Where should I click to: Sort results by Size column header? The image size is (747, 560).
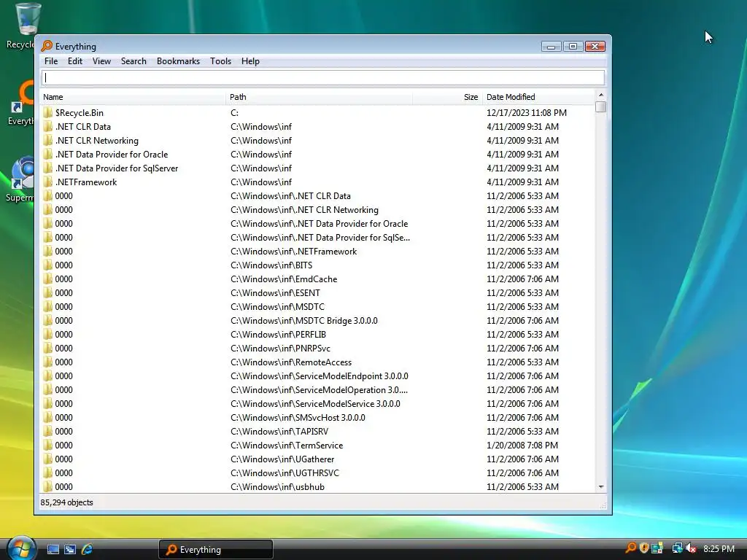[447, 97]
